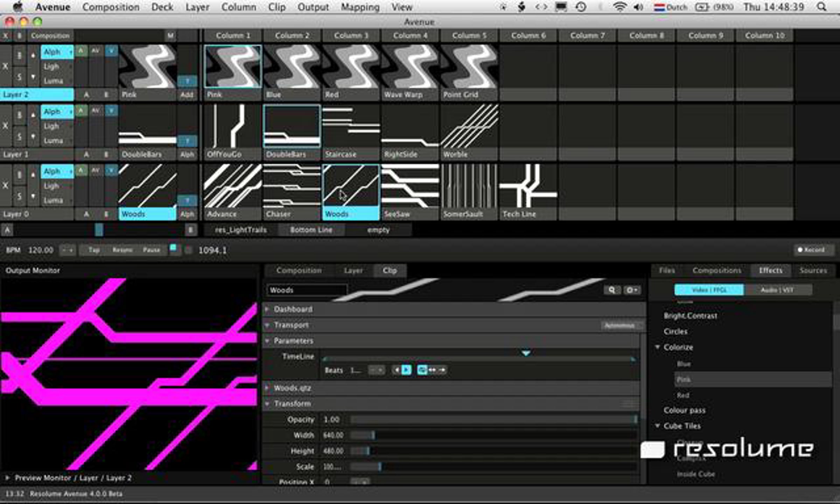Clear Layer 2 with its X button
Screen dimensions: 840x504
pos(5,66)
